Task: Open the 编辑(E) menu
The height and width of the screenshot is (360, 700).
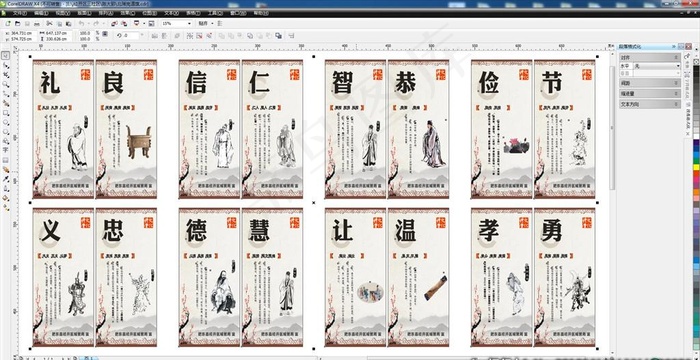Action: point(41,13)
